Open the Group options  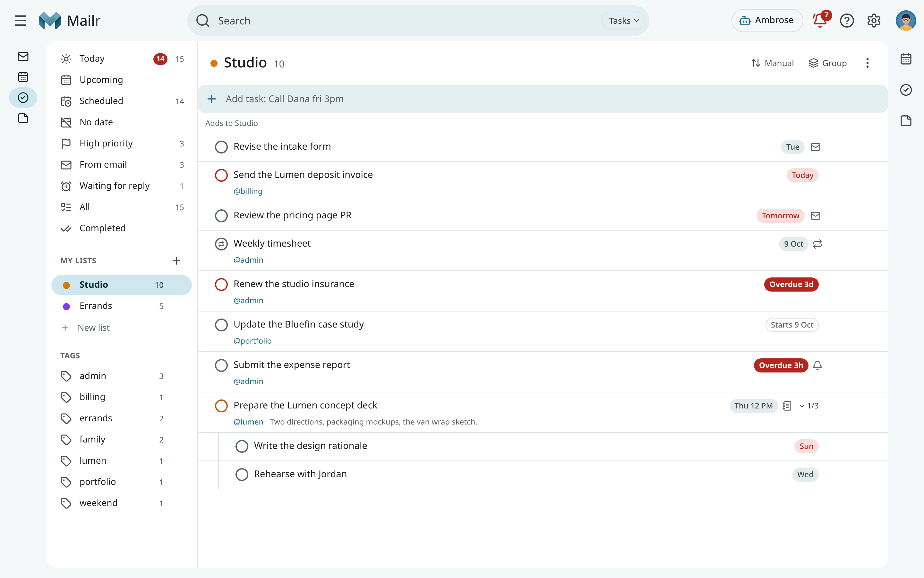point(827,63)
